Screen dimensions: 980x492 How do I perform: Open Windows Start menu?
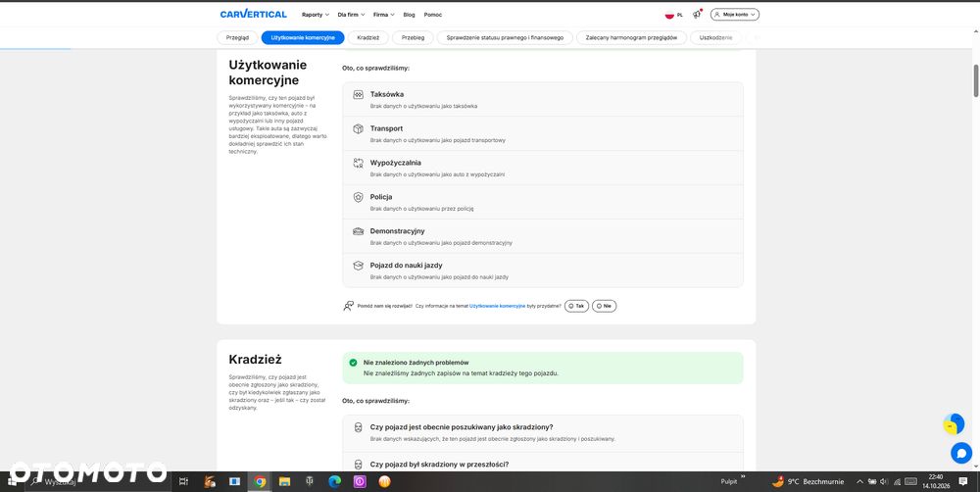pos(11,481)
